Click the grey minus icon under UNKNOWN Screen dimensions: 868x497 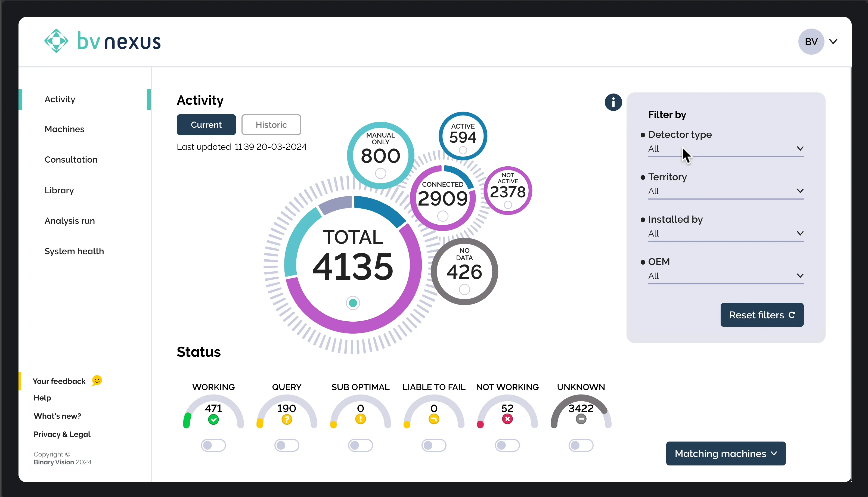coord(581,419)
